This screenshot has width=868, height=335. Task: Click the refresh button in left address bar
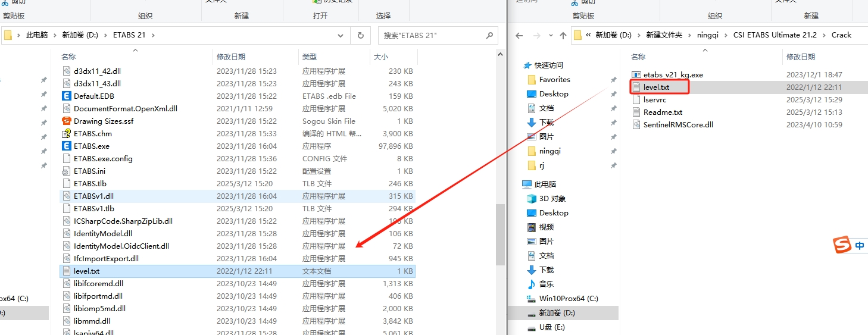pos(360,36)
